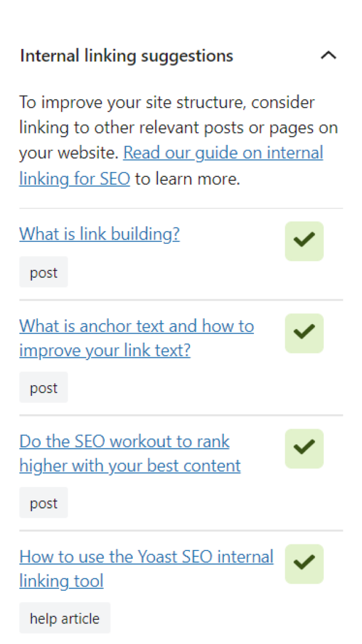This screenshot has height=644, width=362.
Task: Click the checkmark beside the SEO workout suggestion
Action: point(303,448)
